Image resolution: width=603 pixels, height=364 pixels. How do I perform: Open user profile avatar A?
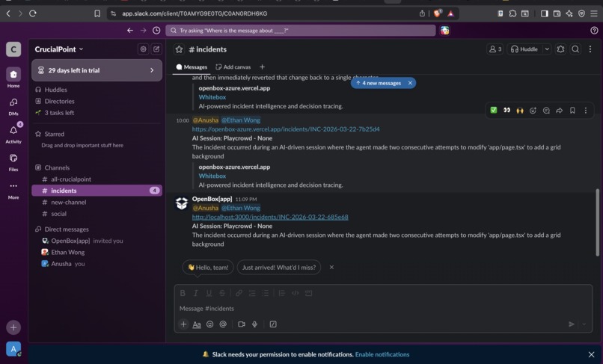point(13,349)
